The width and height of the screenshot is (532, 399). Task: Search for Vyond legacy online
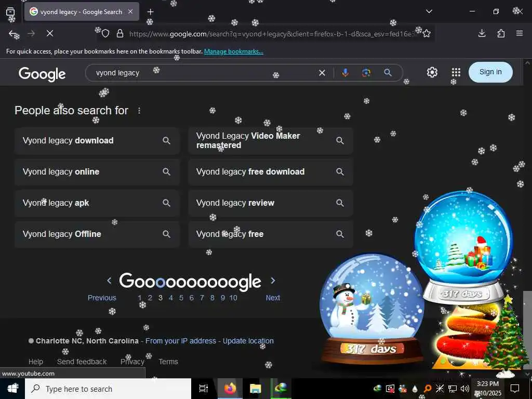(97, 171)
